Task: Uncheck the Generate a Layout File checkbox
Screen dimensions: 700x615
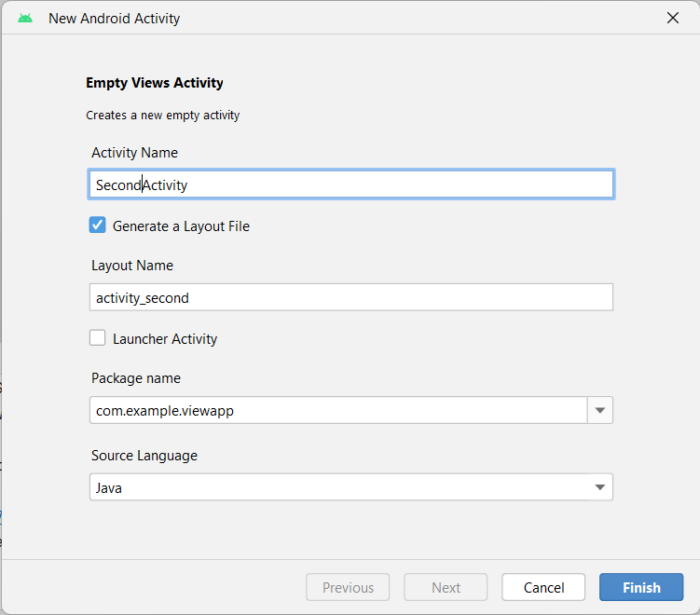Action: pyautogui.click(x=98, y=225)
